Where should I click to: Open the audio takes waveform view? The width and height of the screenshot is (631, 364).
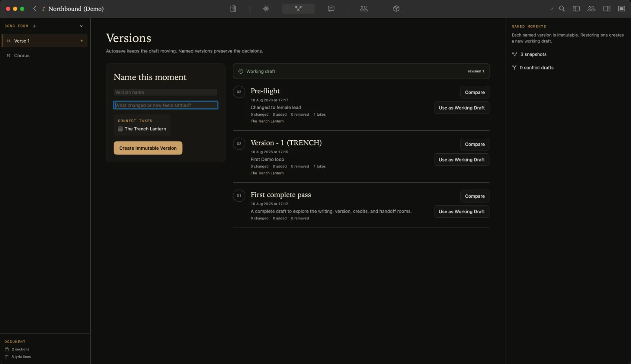[266, 9]
